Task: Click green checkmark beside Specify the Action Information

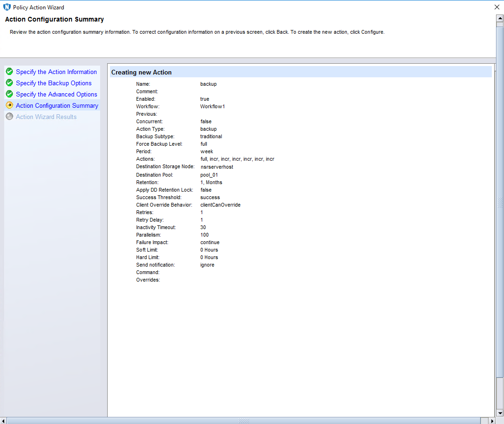Action: [x=9, y=72]
